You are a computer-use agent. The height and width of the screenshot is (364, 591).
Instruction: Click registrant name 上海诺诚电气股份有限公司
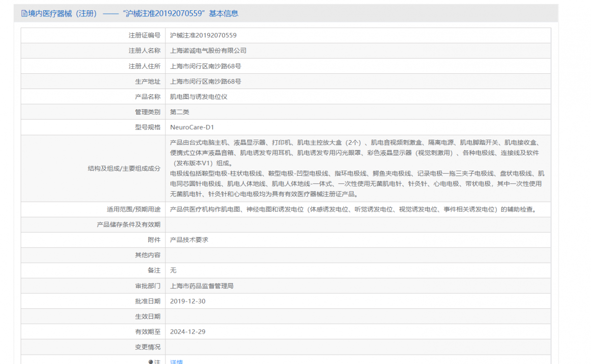tap(208, 51)
